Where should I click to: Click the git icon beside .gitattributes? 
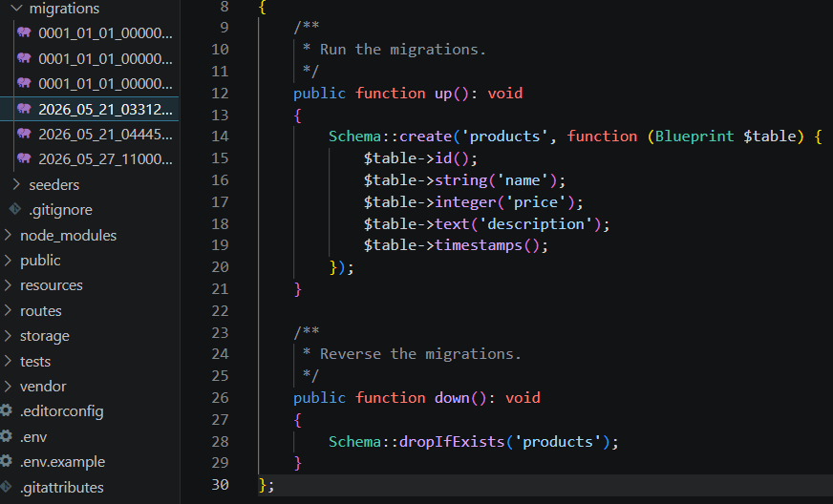point(6,486)
